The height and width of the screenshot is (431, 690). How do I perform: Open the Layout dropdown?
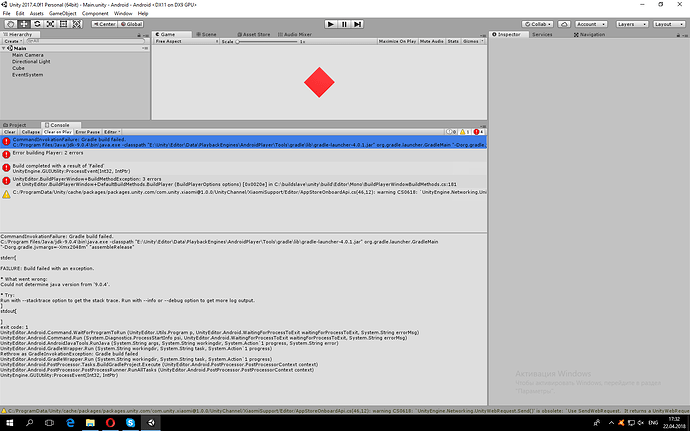pos(668,24)
